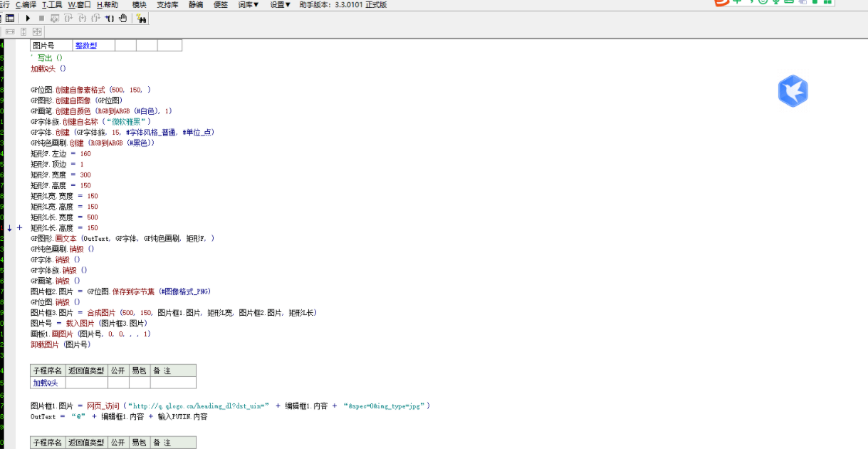Viewport: 868px width, 449px height.
Task: Click the 便签 button in assistant bar
Action: point(221,5)
